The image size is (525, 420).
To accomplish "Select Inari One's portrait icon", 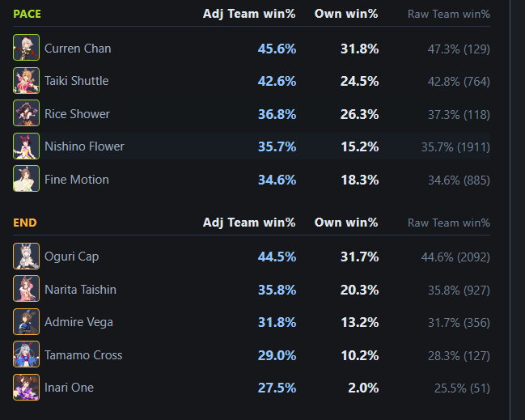I will coord(26,387).
